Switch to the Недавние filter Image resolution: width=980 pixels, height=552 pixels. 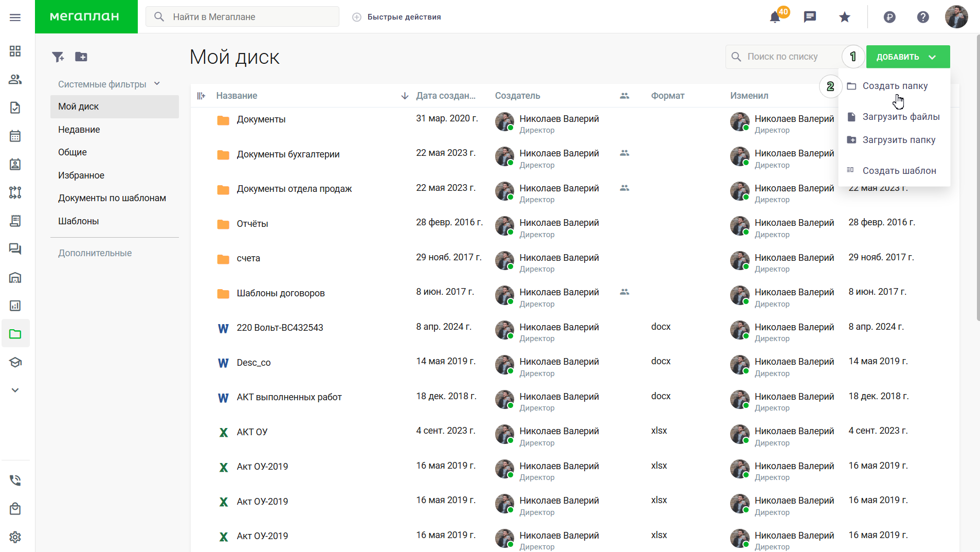(115, 130)
